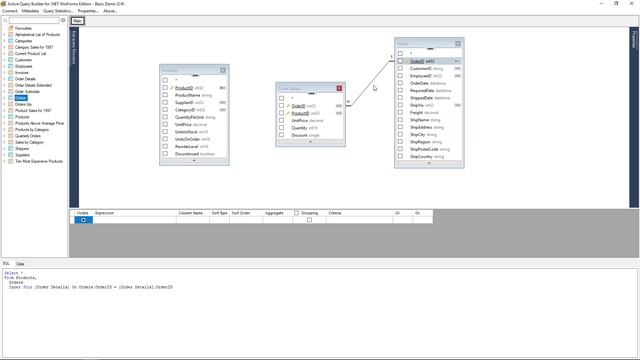Close the Products table box
Viewport: 640px width, 360px height.
pyautogui.click(x=223, y=70)
